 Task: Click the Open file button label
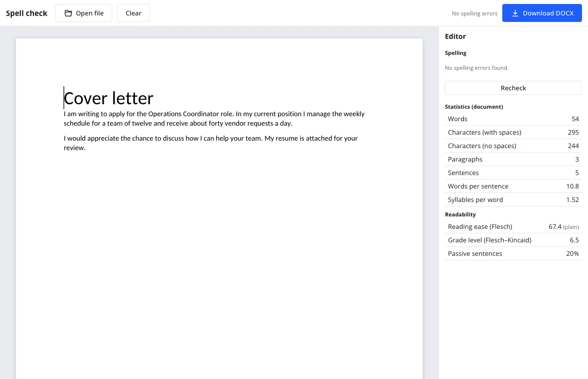(90, 13)
